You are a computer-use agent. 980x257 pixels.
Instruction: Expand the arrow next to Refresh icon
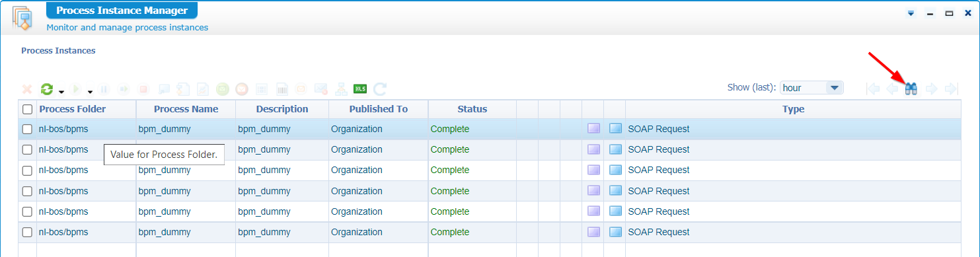pyautogui.click(x=61, y=91)
